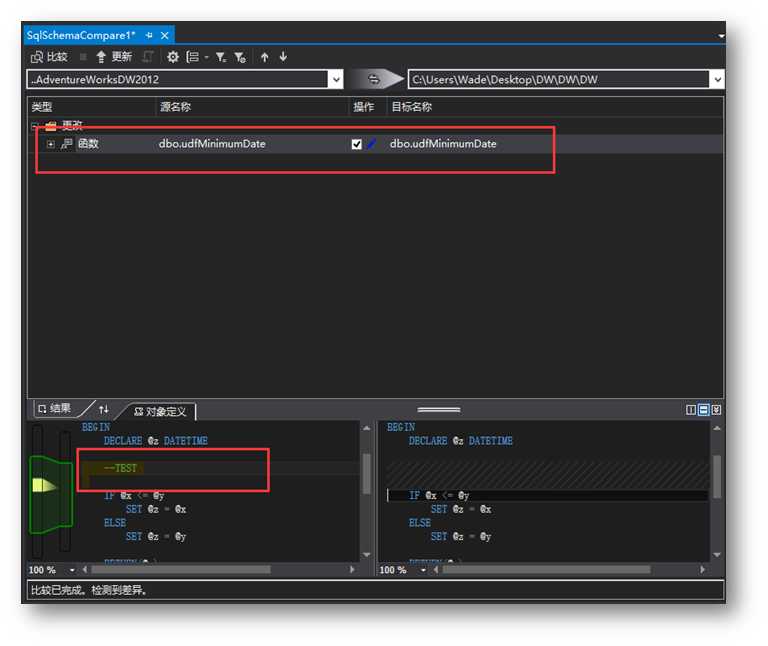Click status text 比较已完成。检测到差异。

click(x=89, y=590)
